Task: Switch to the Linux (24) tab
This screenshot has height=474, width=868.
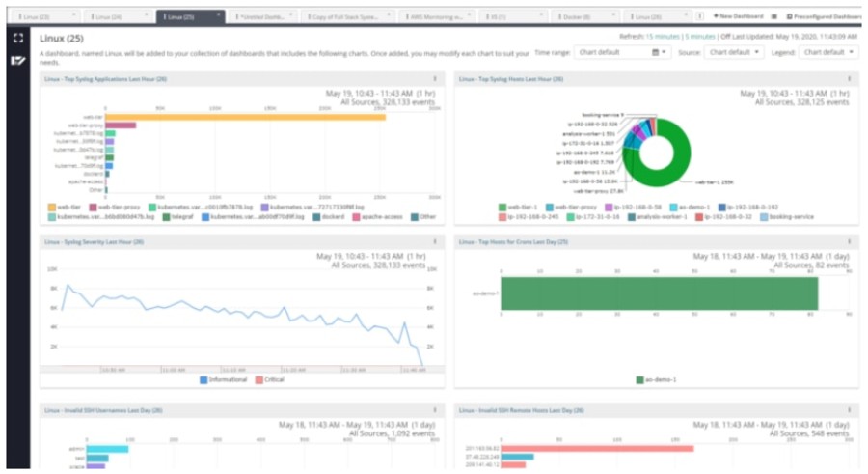Action: [118, 17]
